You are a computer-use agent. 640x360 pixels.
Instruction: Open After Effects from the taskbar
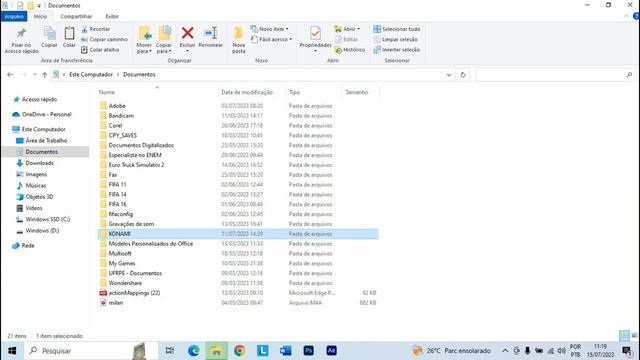(x=331, y=351)
